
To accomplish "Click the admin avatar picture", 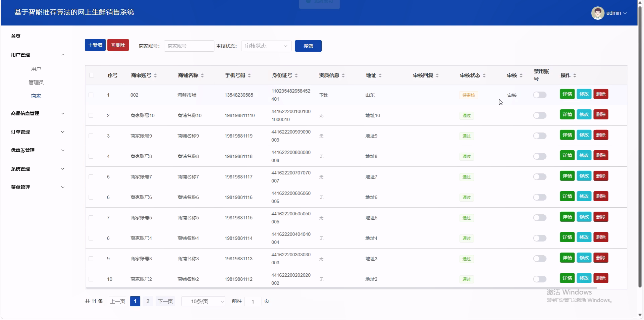I will point(598,13).
